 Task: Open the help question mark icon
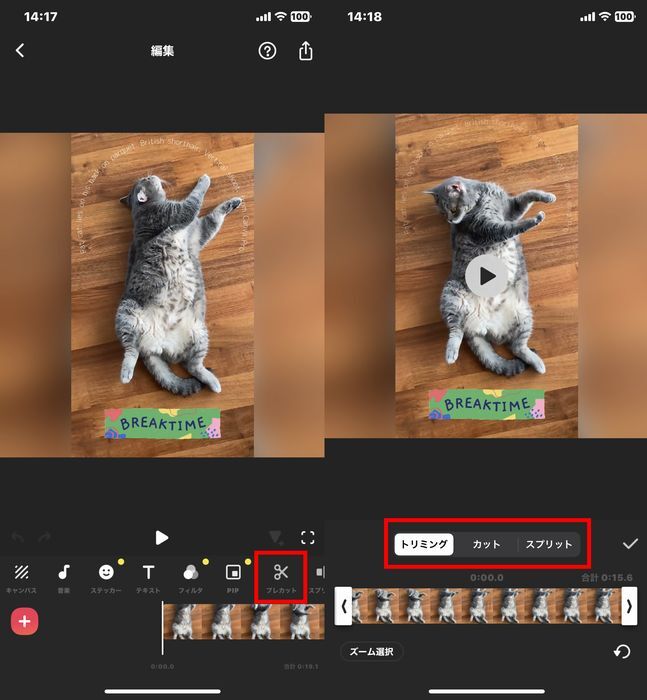point(267,51)
